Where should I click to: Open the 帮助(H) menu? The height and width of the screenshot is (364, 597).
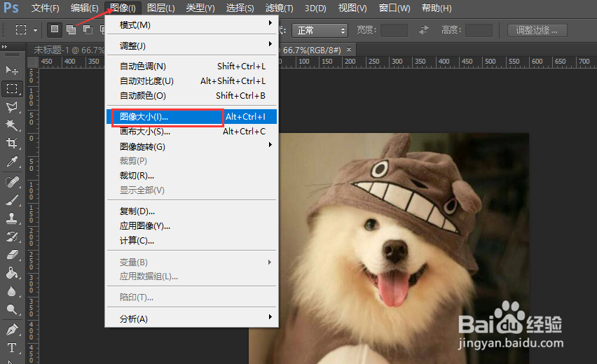pos(437,8)
